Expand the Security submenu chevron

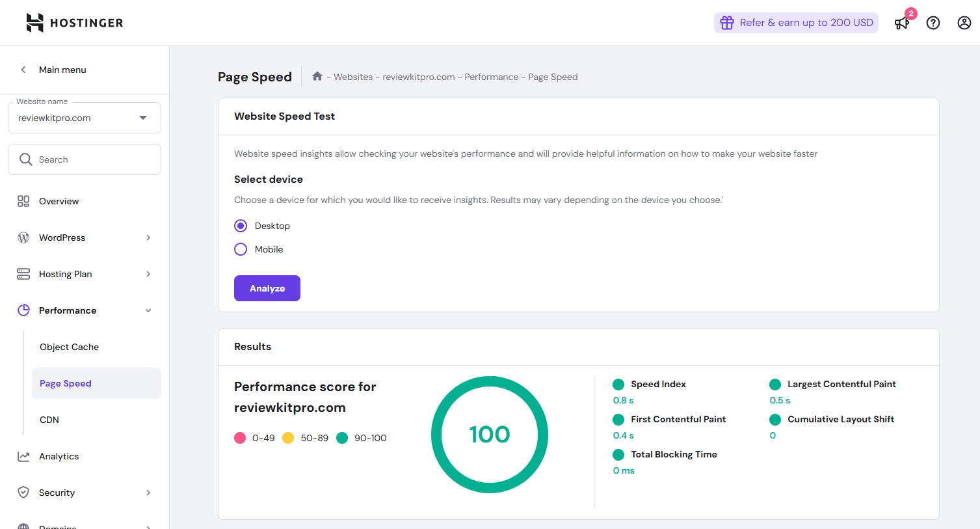pos(148,493)
